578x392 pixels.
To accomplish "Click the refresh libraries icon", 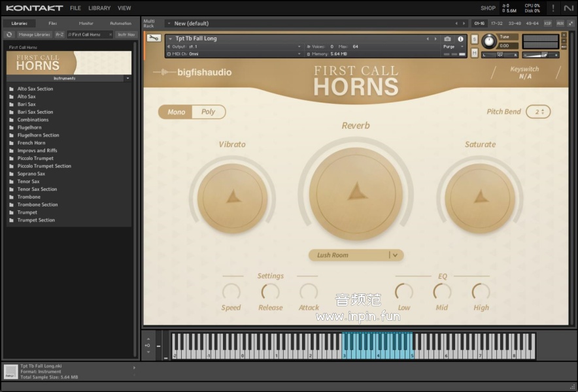I will click(9, 35).
